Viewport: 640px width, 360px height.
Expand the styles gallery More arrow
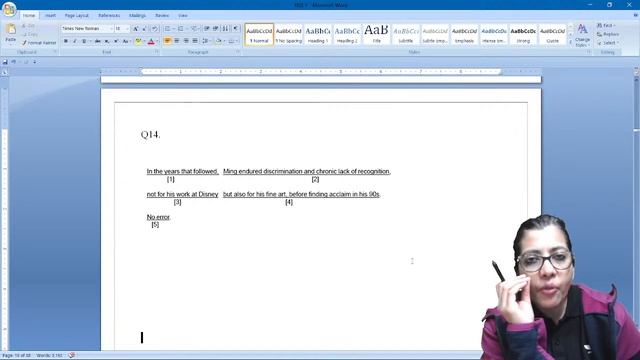click(x=571, y=42)
